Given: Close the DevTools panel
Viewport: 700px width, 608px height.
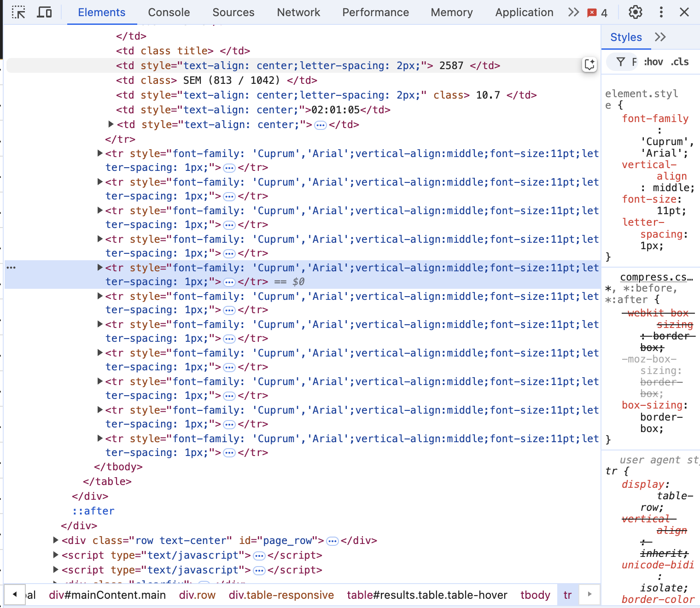Looking at the screenshot, I should point(684,12).
